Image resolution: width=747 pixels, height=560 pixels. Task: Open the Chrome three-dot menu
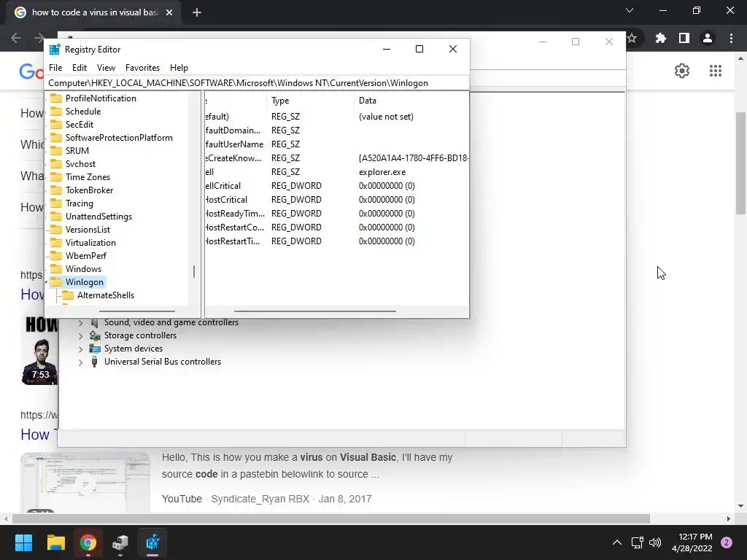(x=731, y=38)
